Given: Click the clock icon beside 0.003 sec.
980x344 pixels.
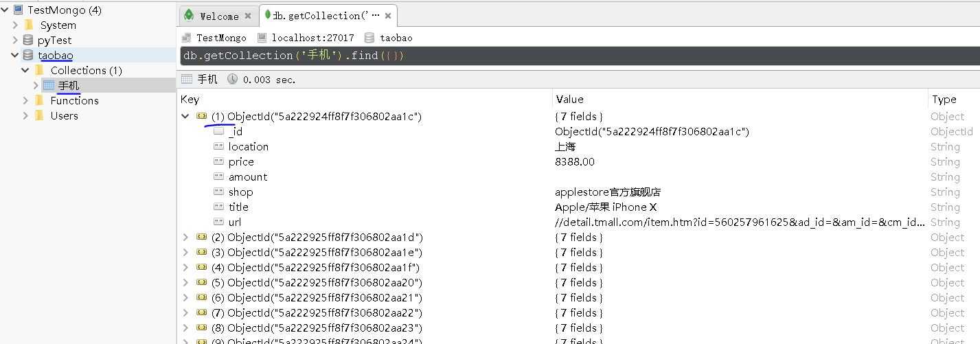Looking at the screenshot, I should (x=233, y=80).
